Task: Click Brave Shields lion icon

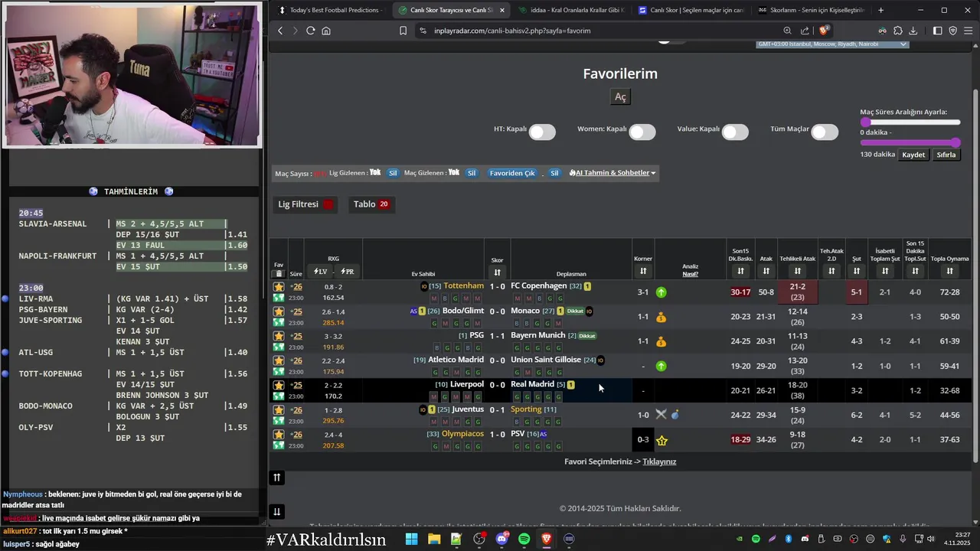Action: click(x=824, y=31)
